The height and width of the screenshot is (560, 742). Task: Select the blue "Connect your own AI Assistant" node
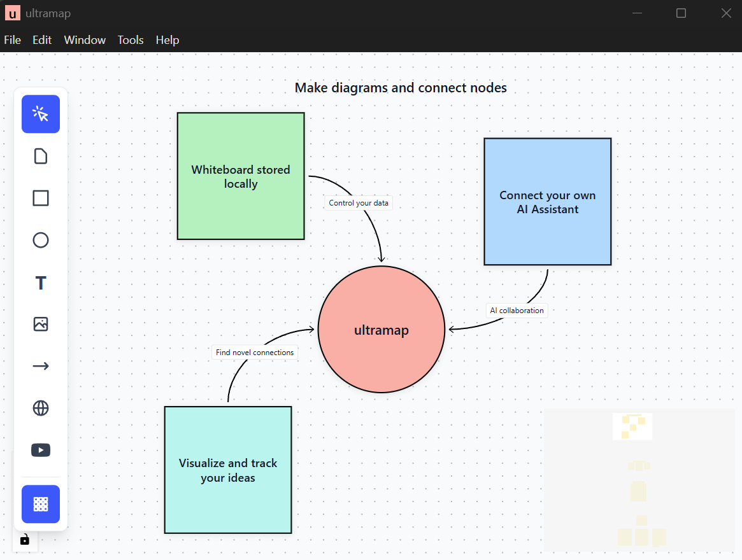pos(548,229)
